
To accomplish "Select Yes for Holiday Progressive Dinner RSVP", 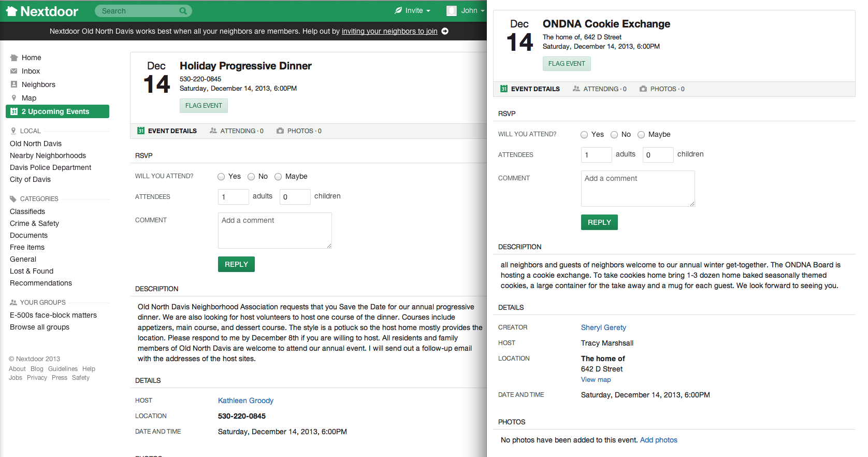I will pos(221,177).
